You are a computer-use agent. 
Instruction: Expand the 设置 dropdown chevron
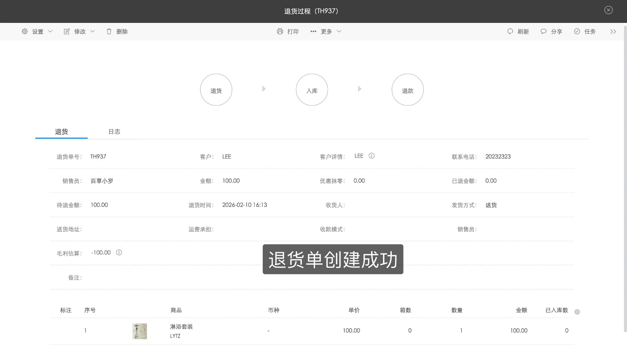[51, 31]
